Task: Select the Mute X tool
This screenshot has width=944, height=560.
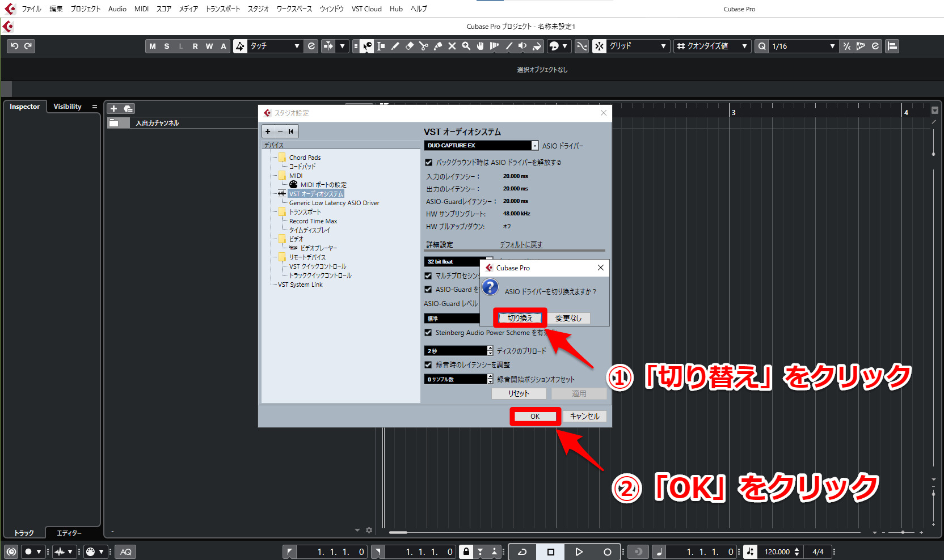Action: click(x=452, y=46)
